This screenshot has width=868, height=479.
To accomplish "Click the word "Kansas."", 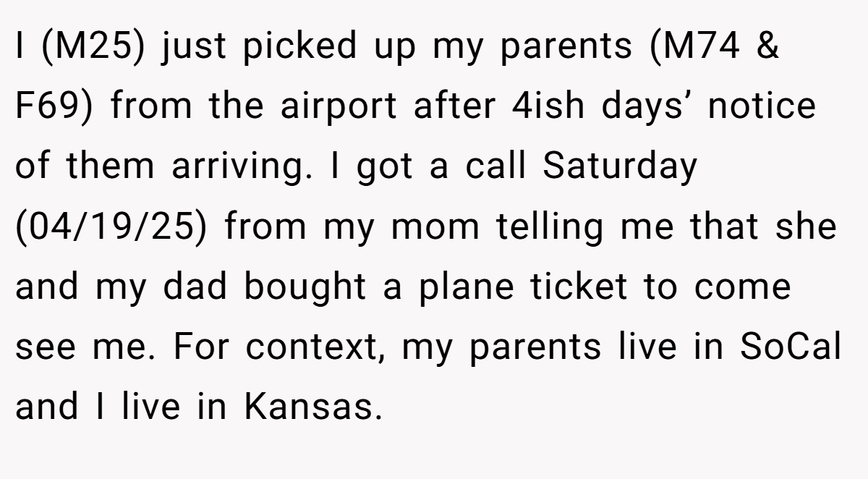I will 312,407.
